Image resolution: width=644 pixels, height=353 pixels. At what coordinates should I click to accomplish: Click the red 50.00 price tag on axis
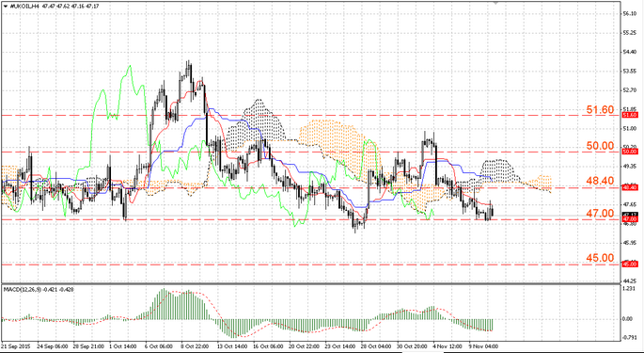pos(630,152)
